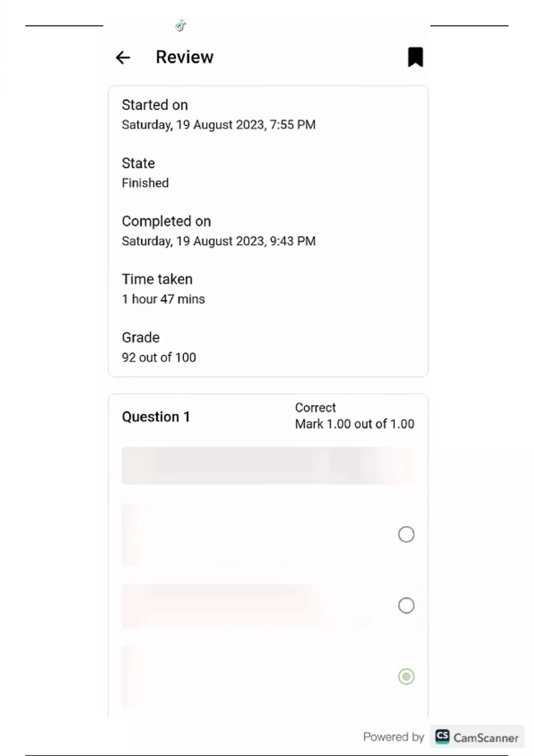
Task: Click the completed date 9:43 PM text
Action: tap(218, 241)
